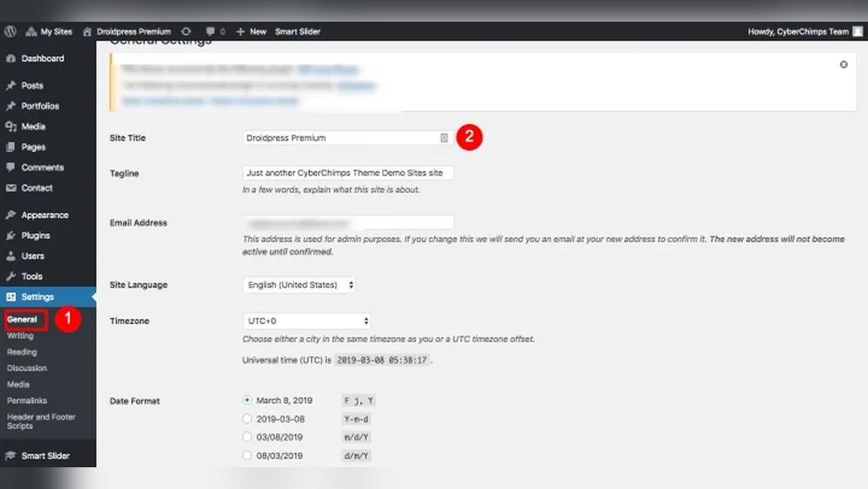This screenshot has height=489, width=868.
Task: Go to Permalinks settings submenu
Action: pyautogui.click(x=27, y=400)
